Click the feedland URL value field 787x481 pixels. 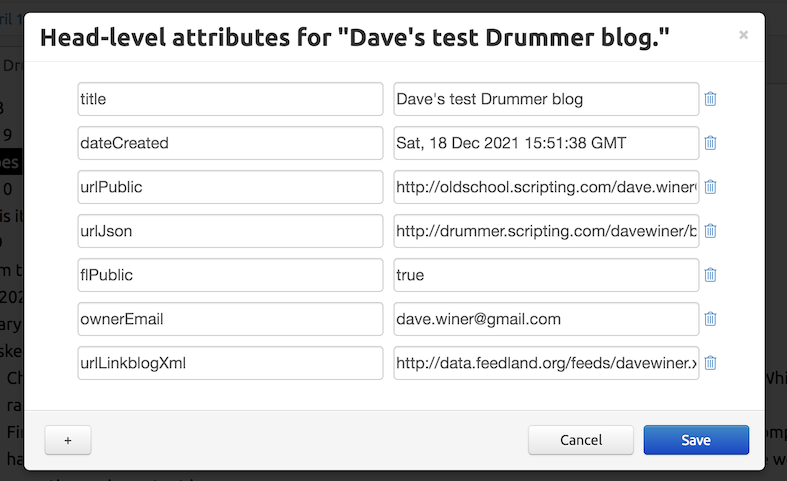(x=546, y=363)
